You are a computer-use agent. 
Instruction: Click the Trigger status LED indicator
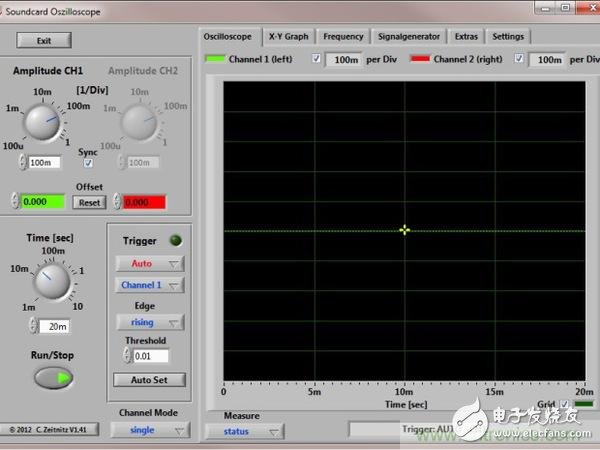click(x=176, y=241)
